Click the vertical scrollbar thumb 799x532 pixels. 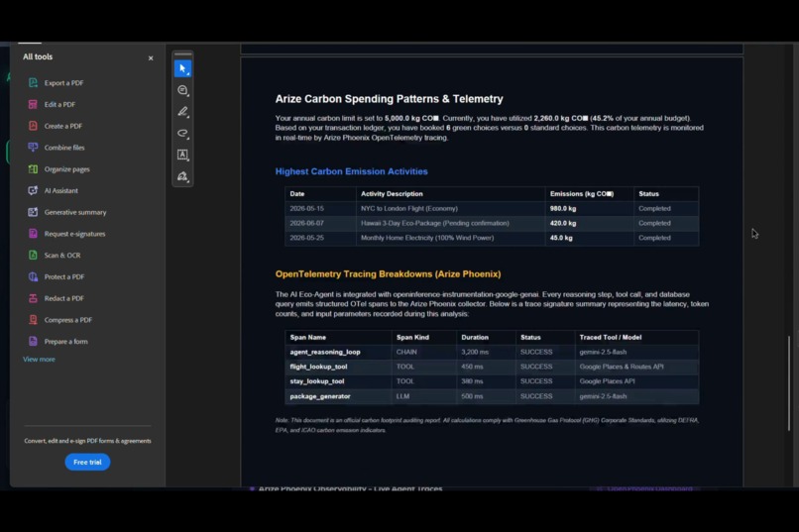(789, 382)
